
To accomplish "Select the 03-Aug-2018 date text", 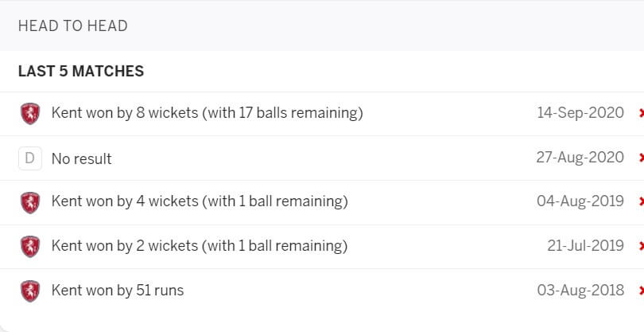I will (x=580, y=291).
